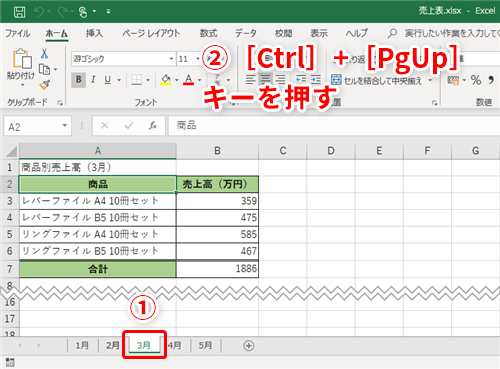Apply the red font color A

pyautogui.click(x=189, y=80)
